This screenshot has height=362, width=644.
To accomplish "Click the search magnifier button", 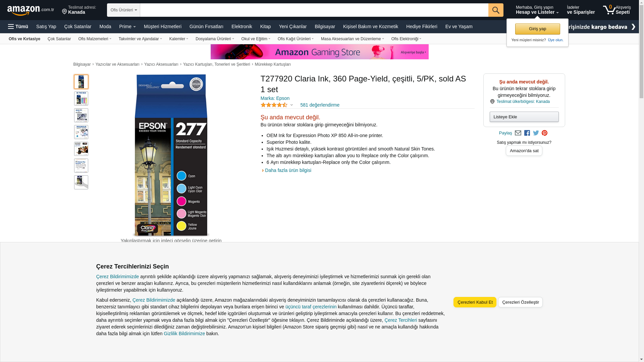I will point(496,10).
